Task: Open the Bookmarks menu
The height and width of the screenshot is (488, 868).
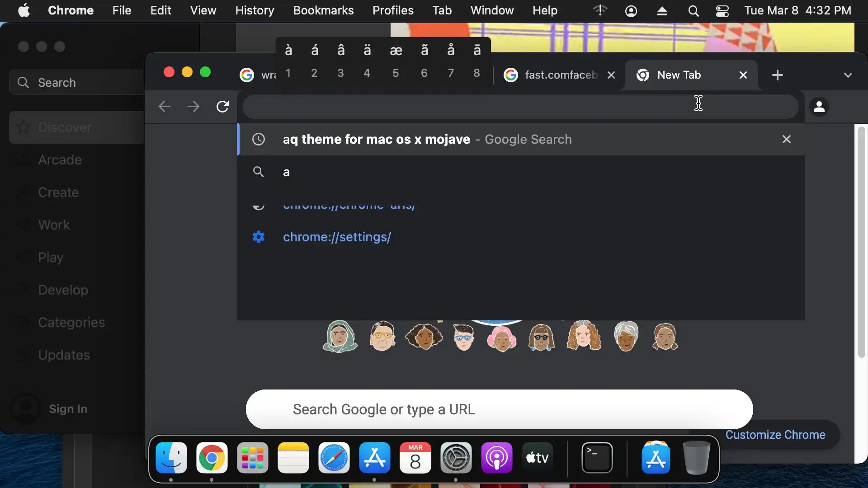Action: 323,10
